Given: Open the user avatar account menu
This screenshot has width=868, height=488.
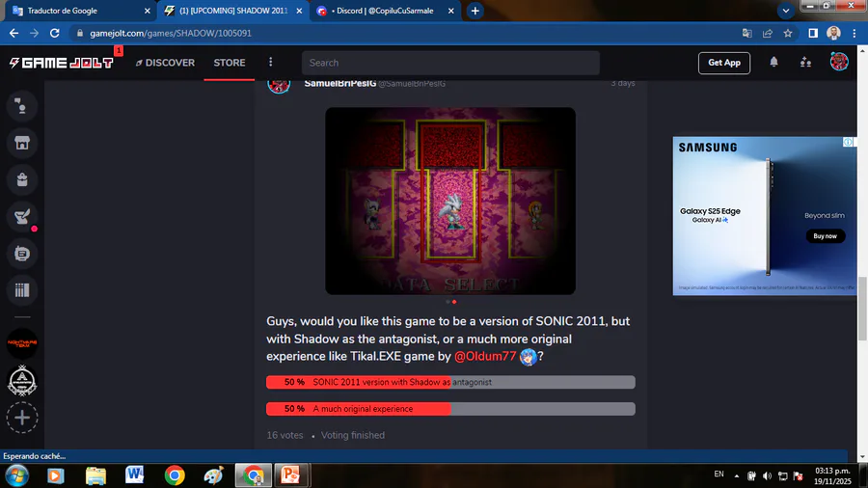Looking at the screenshot, I should click(839, 62).
